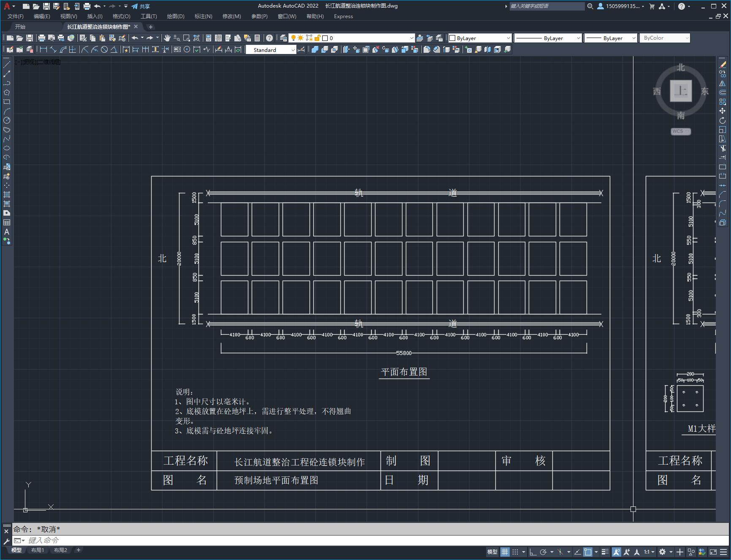Click the viewport controls label at top-left
Image resolution: width=731 pixels, height=560 pixels.
click(x=38, y=62)
